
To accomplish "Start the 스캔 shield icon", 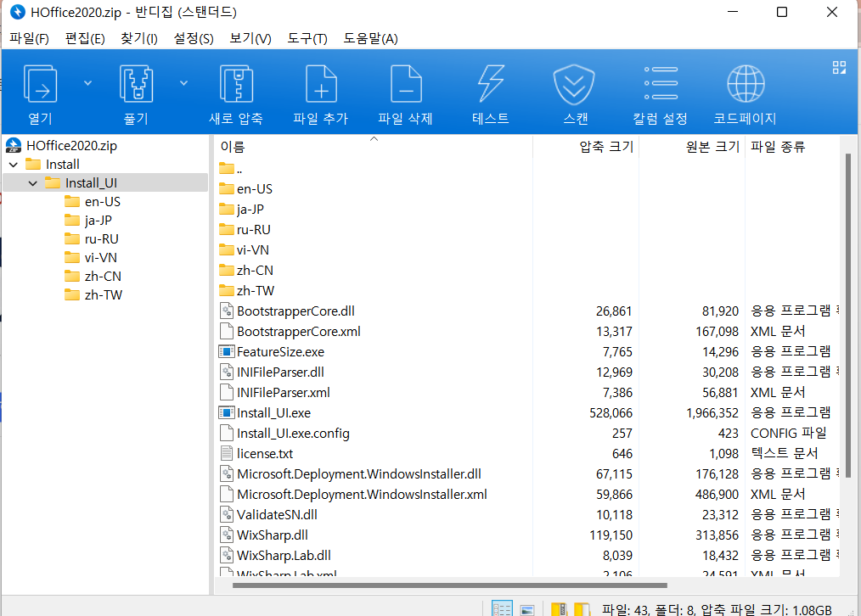I will (x=574, y=85).
